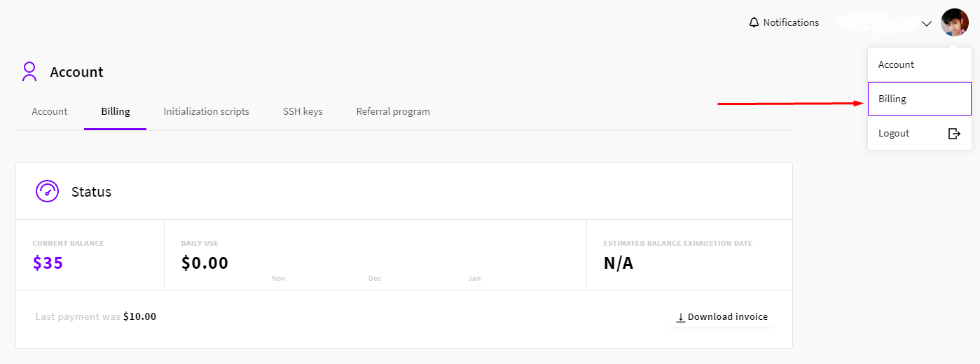Click the Dec marker on usage chart
Image resolution: width=980 pixels, height=364 pixels.
tap(375, 279)
